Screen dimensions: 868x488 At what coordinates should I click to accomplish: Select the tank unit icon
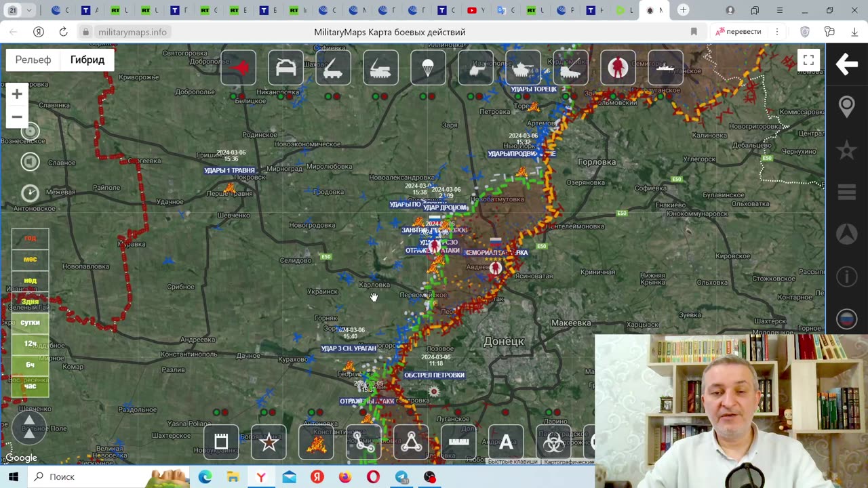click(523, 68)
